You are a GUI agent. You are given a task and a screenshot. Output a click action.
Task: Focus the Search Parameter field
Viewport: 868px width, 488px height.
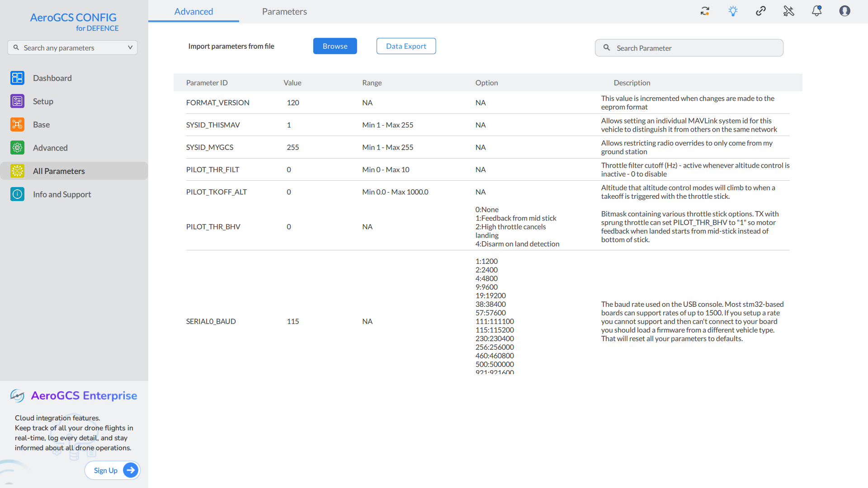689,48
